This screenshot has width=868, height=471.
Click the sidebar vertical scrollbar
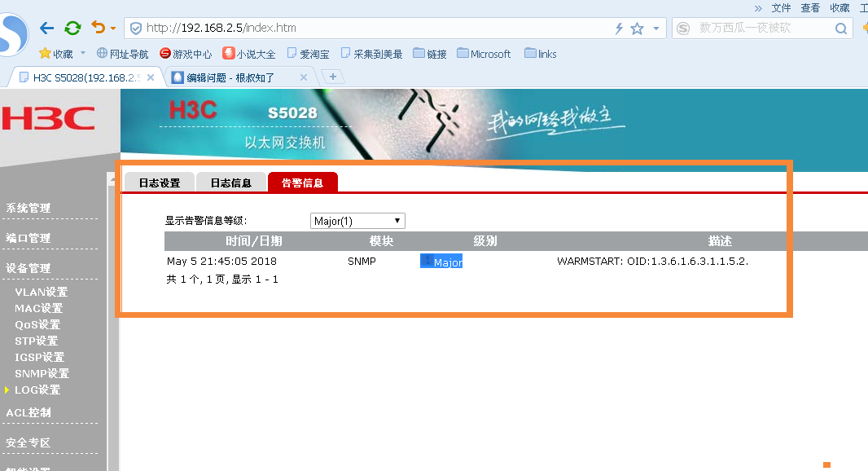(112, 321)
